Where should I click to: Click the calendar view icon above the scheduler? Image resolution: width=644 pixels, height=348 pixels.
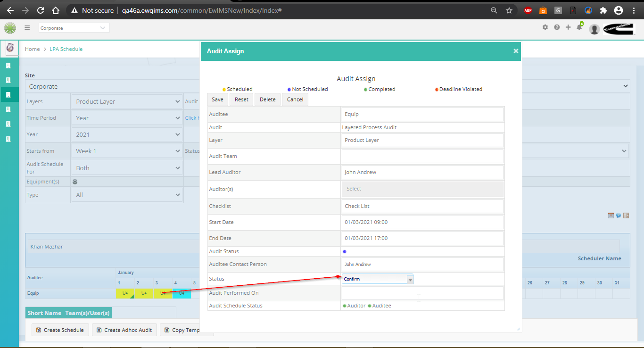click(611, 215)
